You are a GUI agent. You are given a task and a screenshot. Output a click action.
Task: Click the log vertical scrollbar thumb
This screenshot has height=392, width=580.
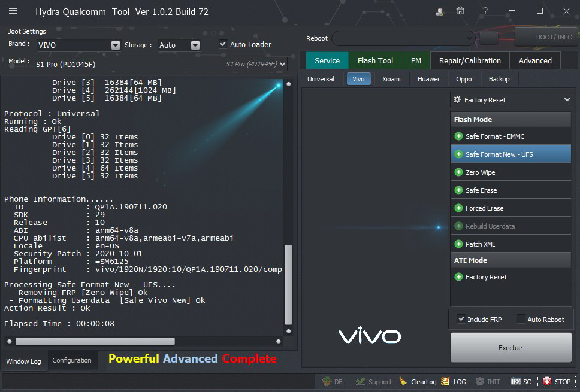coord(289,284)
